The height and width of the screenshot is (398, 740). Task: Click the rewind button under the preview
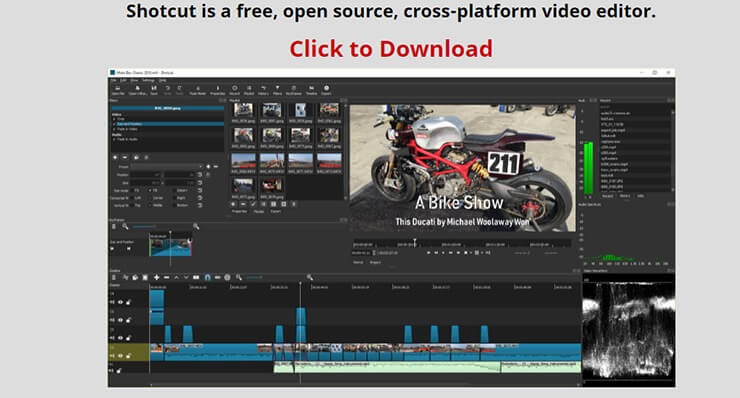436,253
